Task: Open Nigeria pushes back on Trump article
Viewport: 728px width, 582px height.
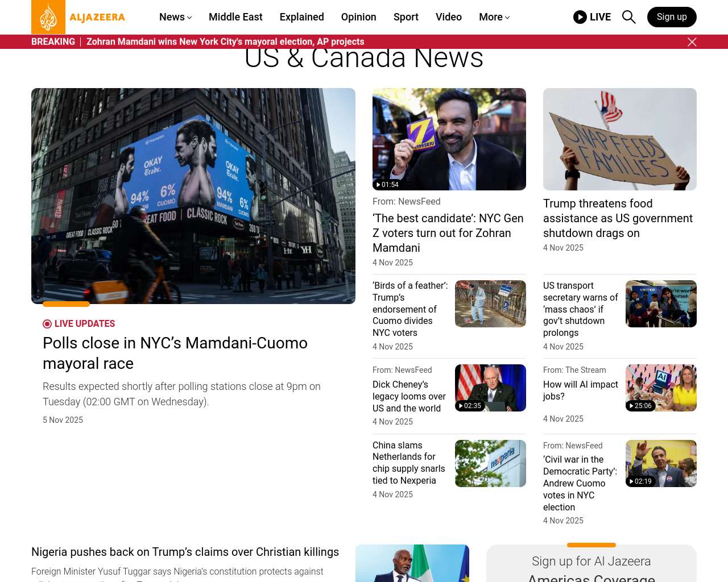Action: [x=185, y=552]
